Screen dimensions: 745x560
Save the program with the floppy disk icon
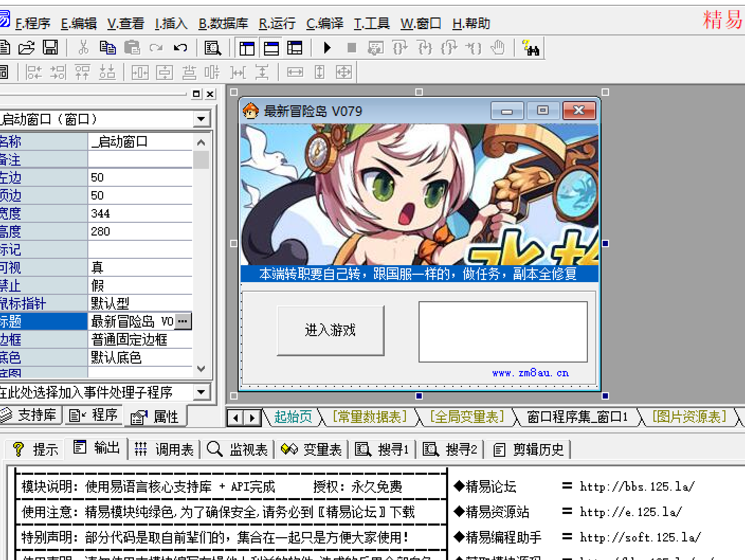50,48
